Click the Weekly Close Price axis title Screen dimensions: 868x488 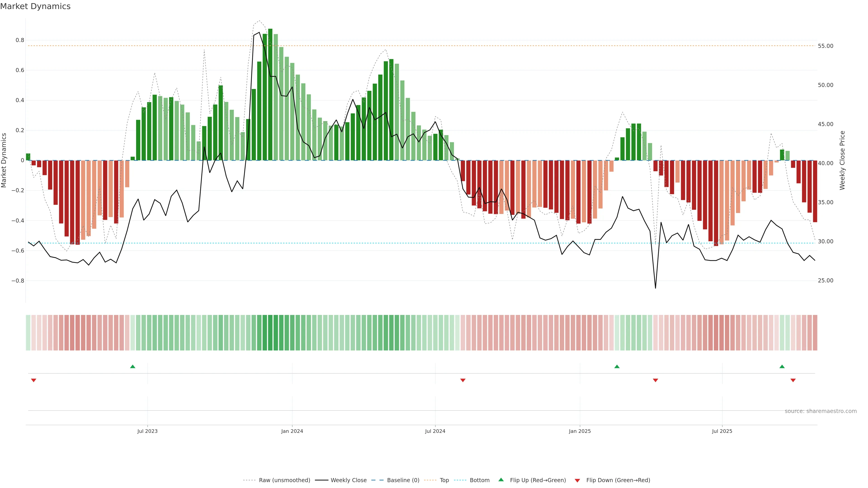[x=842, y=160]
